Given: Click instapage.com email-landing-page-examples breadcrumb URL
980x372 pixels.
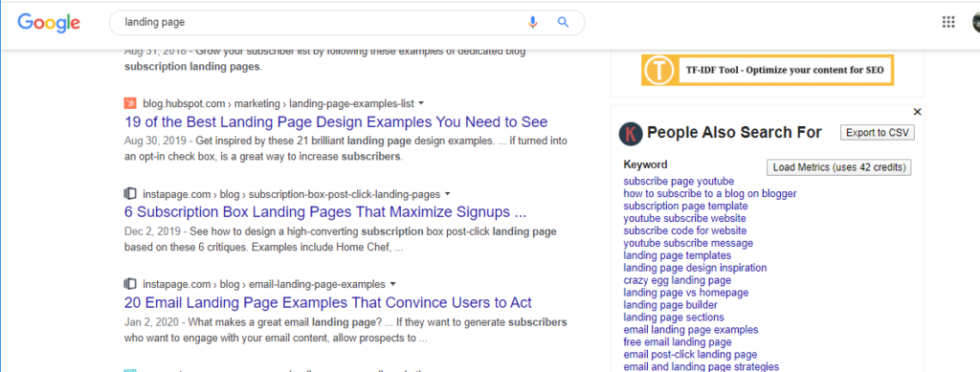Looking at the screenshot, I should coord(264,284).
